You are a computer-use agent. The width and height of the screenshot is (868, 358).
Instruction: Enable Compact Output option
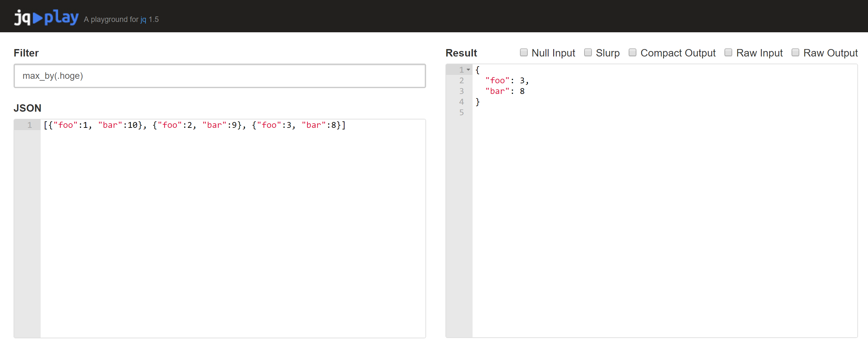point(632,53)
